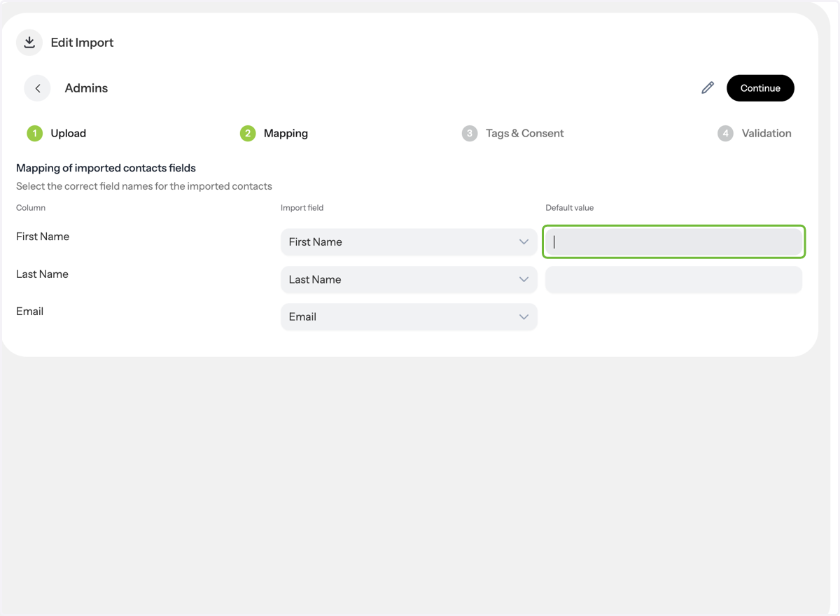Click the step 4 gray circle icon
The image size is (840, 616).
726,133
